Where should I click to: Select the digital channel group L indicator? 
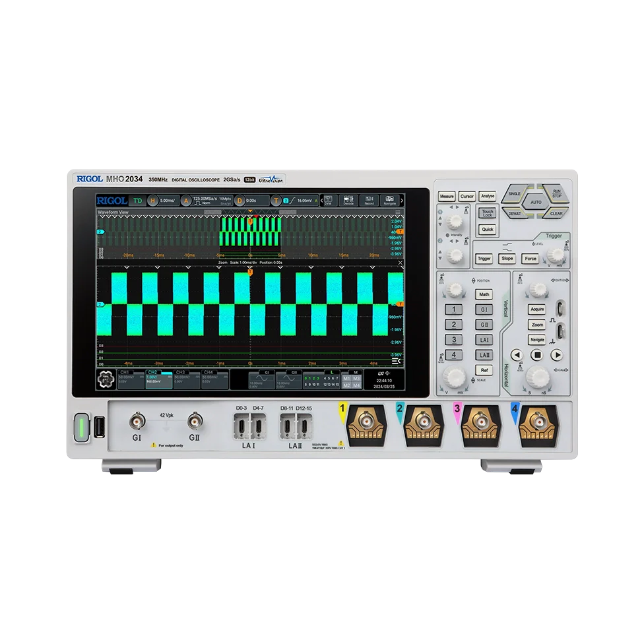(x=332, y=371)
